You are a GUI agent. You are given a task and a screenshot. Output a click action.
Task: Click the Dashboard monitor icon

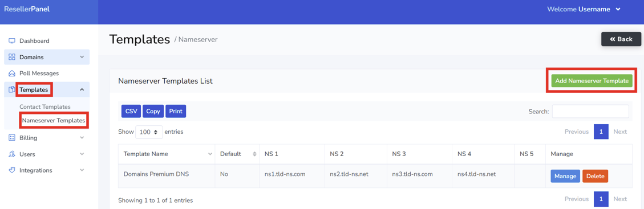[x=12, y=41]
